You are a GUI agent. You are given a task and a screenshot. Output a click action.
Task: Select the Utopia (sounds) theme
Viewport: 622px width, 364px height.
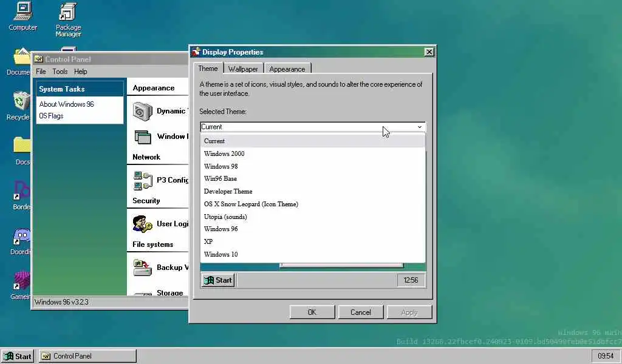[x=313, y=217]
